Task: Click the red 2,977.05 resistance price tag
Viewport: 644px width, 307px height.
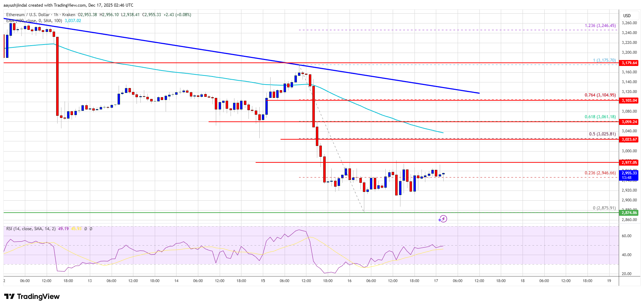Action: (x=629, y=162)
